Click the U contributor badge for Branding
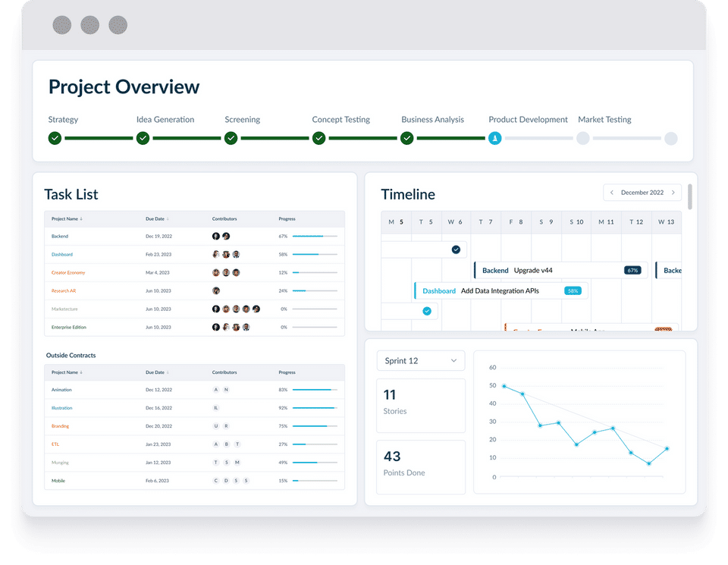This screenshot has width=728, height=565. 216,426
